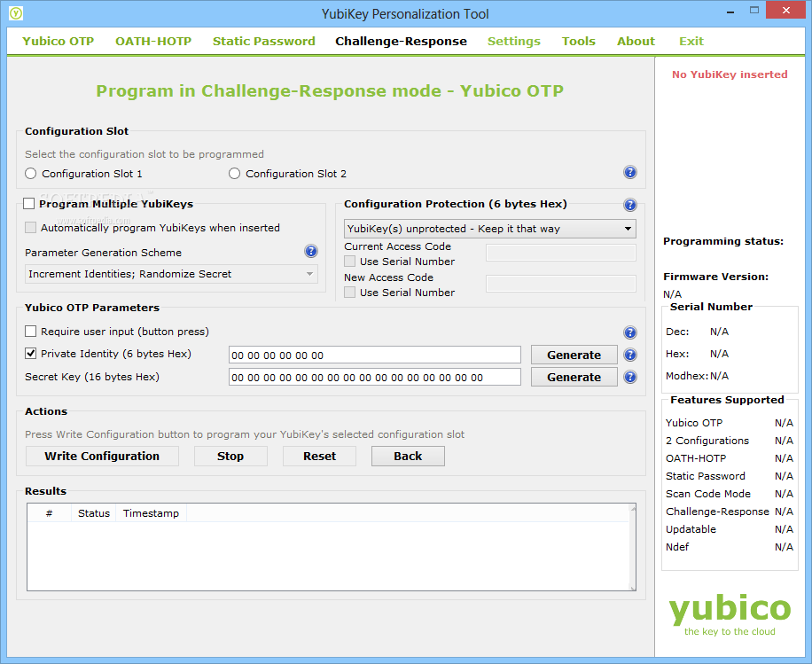Screen dimensions: 812x664
Task: Uncheck Private Identity (6 bytes Hex) checkbox
Action: [x=31, y=353]
